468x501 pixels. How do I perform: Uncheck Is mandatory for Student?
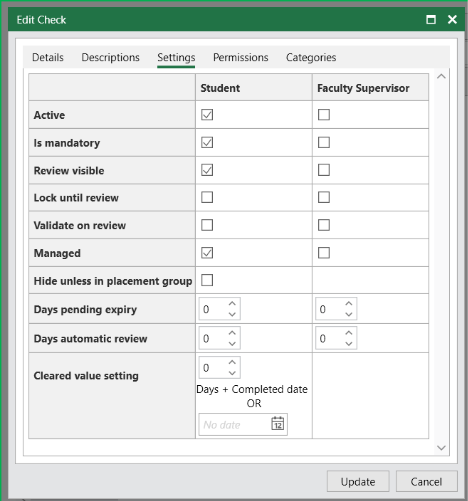click(207, 142)
